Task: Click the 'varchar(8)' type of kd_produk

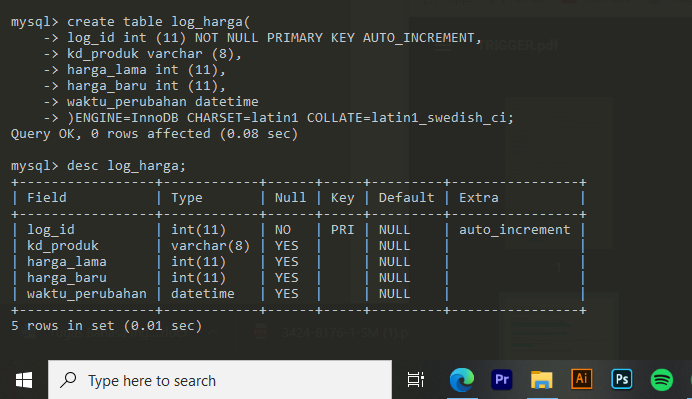Action: tap(211, 246)
